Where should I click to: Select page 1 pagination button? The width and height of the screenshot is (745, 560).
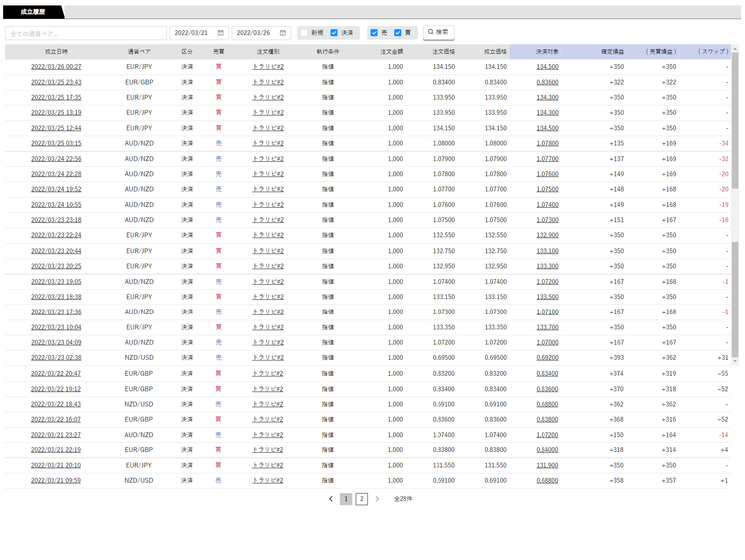pos(346,499)
